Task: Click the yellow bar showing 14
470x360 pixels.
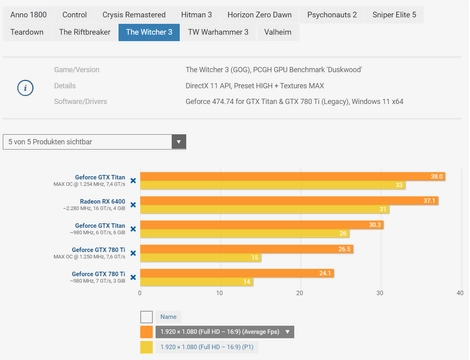Action: pyautogui.click(x=197, y=282)
